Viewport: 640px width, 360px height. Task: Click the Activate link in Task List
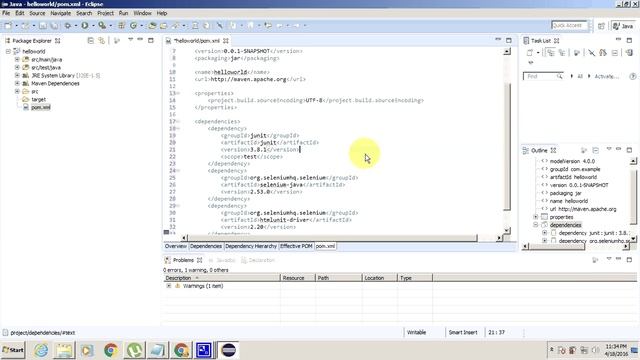pyautogui.click(x=606, y=76)
